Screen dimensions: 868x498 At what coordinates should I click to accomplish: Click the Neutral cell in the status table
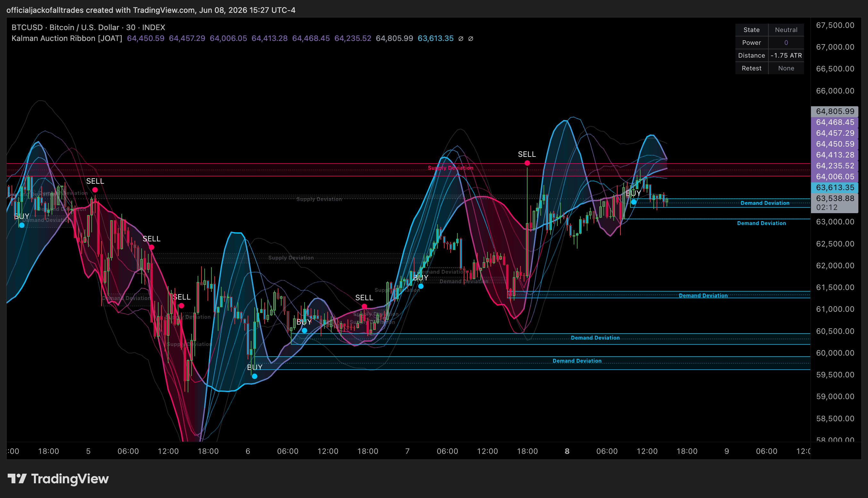pos(786,30)
